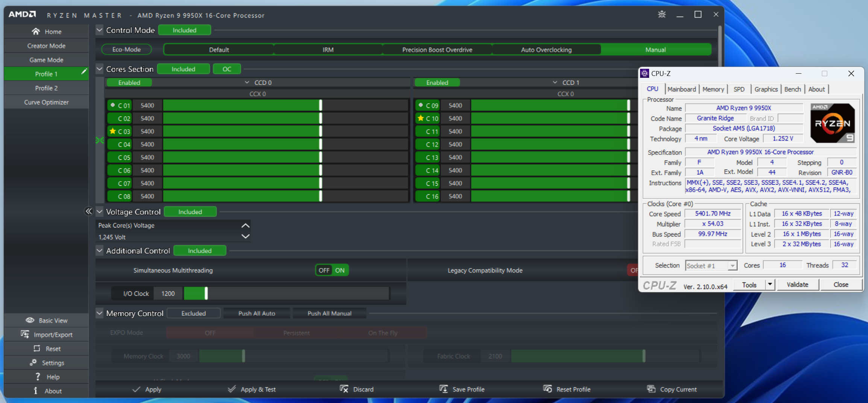Image resolution: width=868 pixels, height=403 pixels.
Task: Select Curve Optimizer in sidebar
Action: point(46,102)
